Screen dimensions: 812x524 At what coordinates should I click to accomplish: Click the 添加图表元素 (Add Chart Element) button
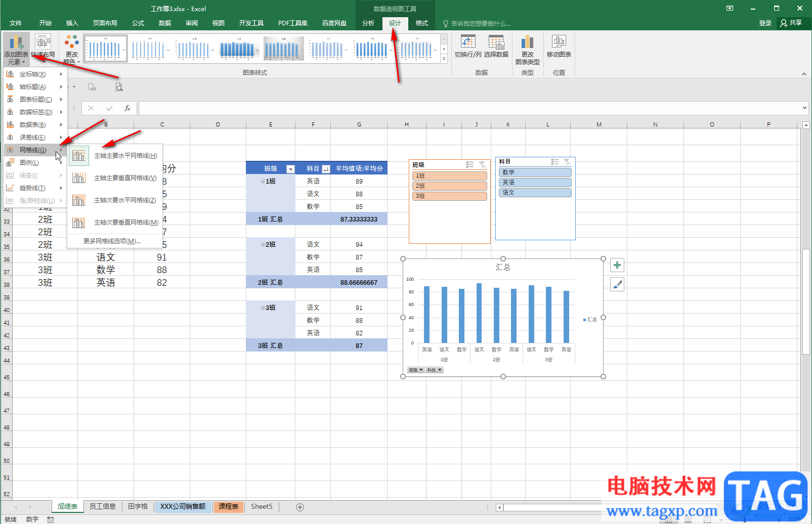16,50
